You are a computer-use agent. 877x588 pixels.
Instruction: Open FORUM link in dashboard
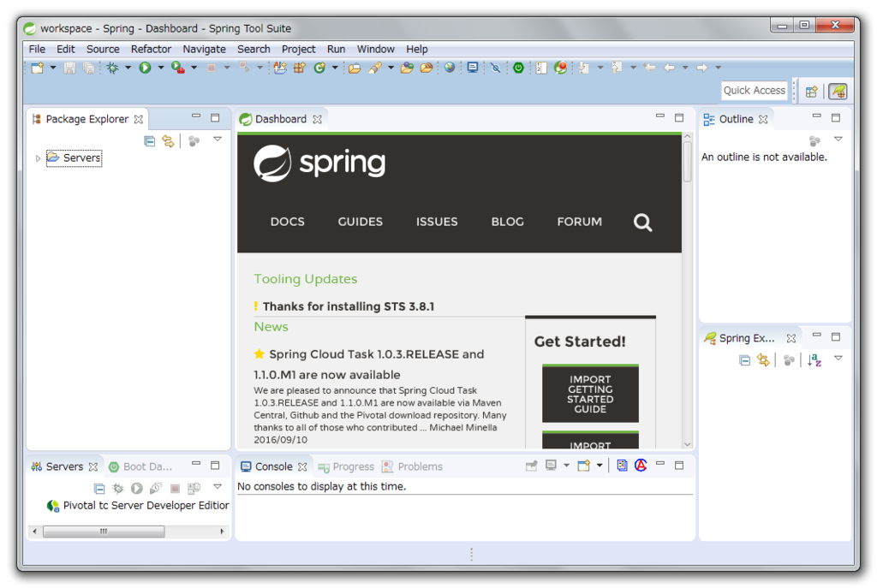coord(580,222)
